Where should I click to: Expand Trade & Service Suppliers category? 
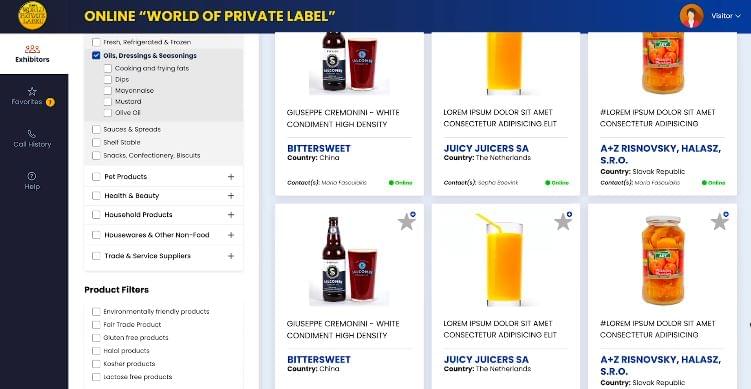click(x=231, y=256)
